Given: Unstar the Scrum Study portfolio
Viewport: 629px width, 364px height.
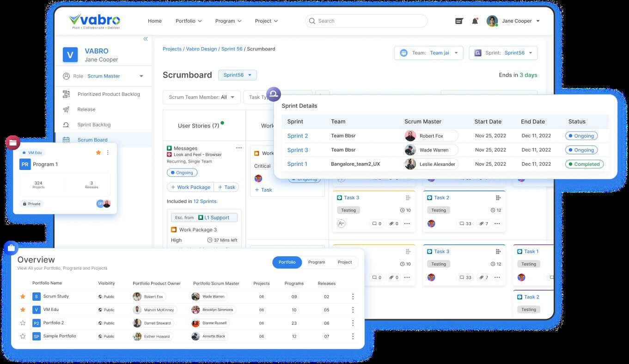Looking at the screenshot, I should 23,296.
